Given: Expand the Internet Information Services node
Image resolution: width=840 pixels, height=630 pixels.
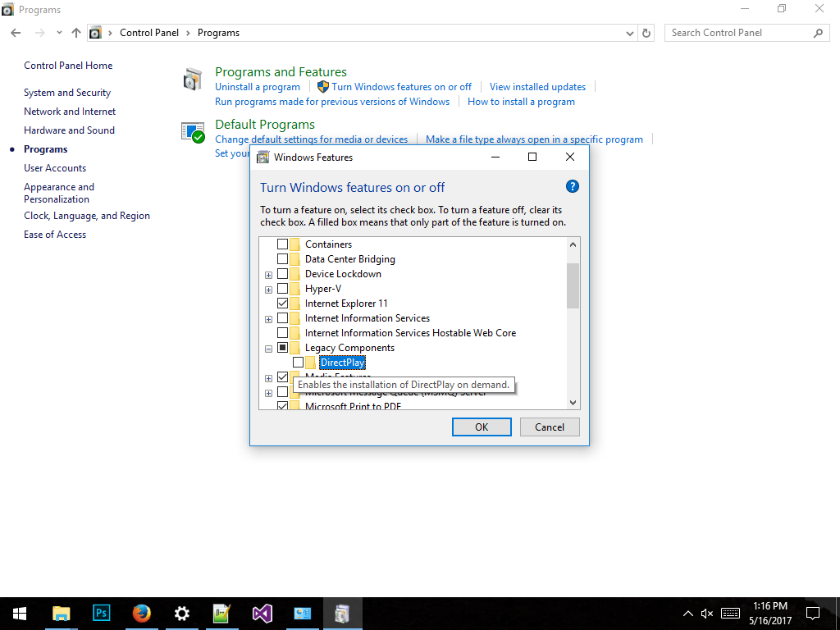Looking at the screenshot, I should coord(268,318).
